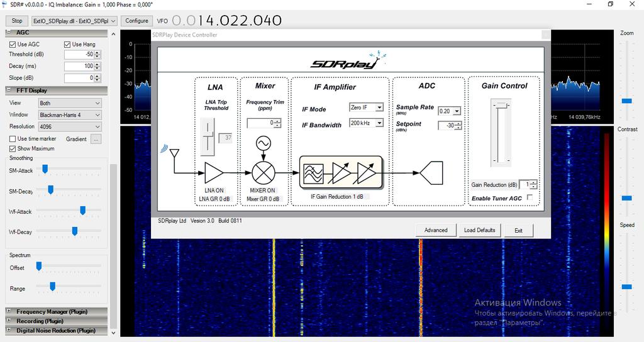The width and height of the screenshot is (644, 342).
Task: Click the Frequency Trim ppm field
Action: coord(264,123)
